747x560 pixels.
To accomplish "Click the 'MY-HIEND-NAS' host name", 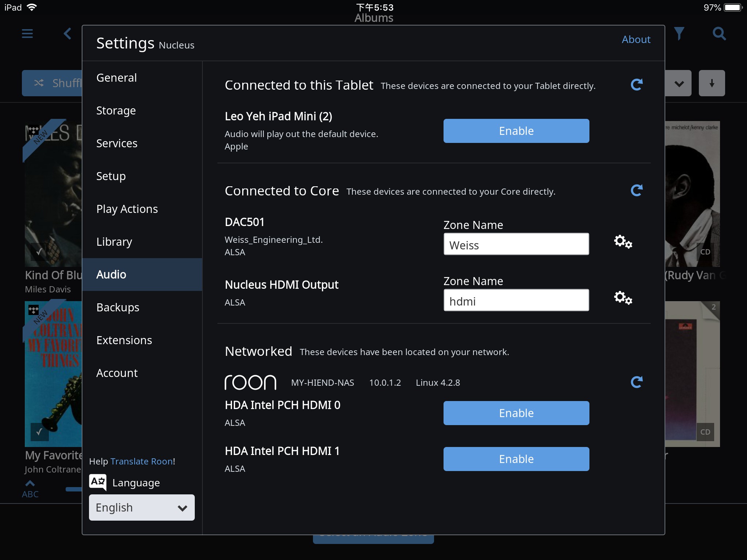I will 322,382.
